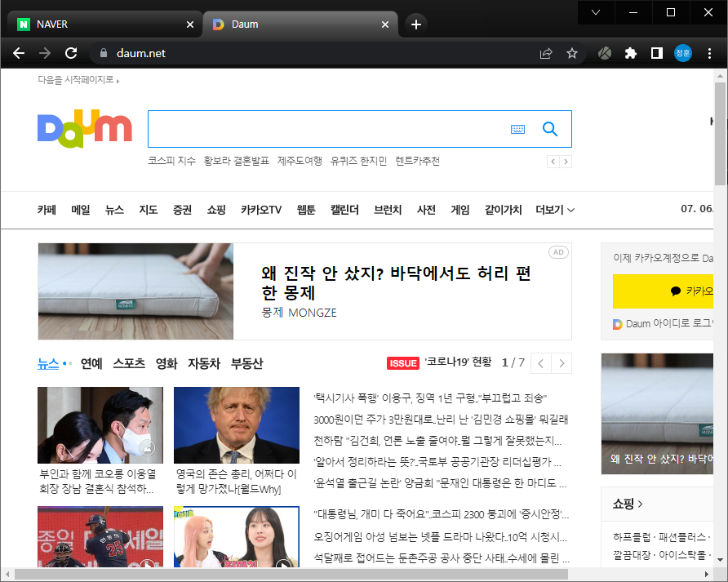Viewport: 728px width, 582px height.
Task: Close the Daum tab
Action: pos(385,24)
